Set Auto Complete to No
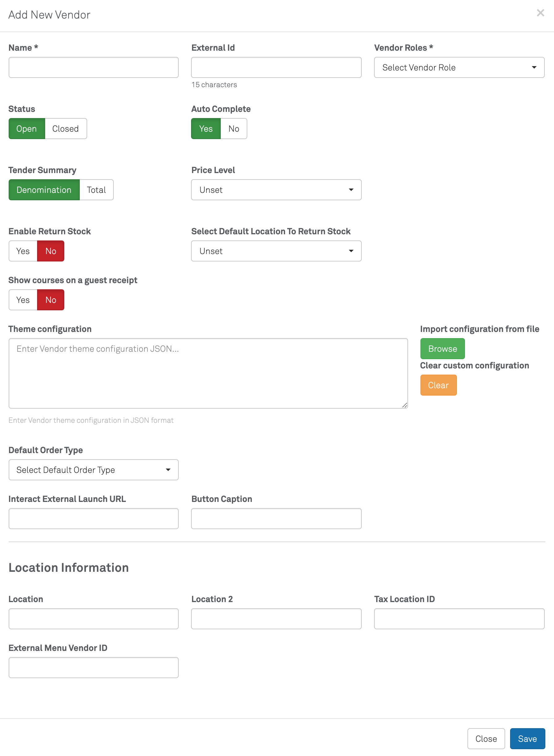This screenshot has height=756, width=554. (x=233, y=129)
